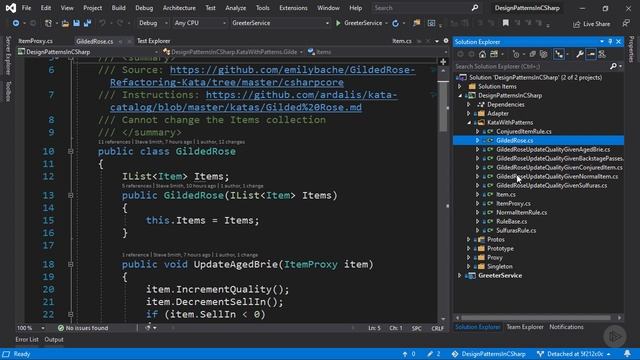Click the Detached at 5f212c0c branch indicator
Viewport: 640px width, 360px height.
pyautogui.click(x=574, y=354)
